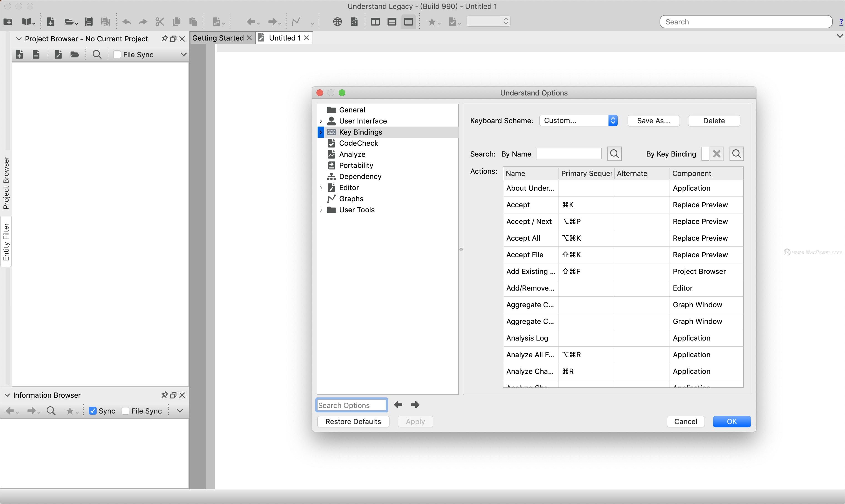845x504 pixels.
Task: Pin the Project Browser panel
Action: pyautogui.click(x=164, y=39)
